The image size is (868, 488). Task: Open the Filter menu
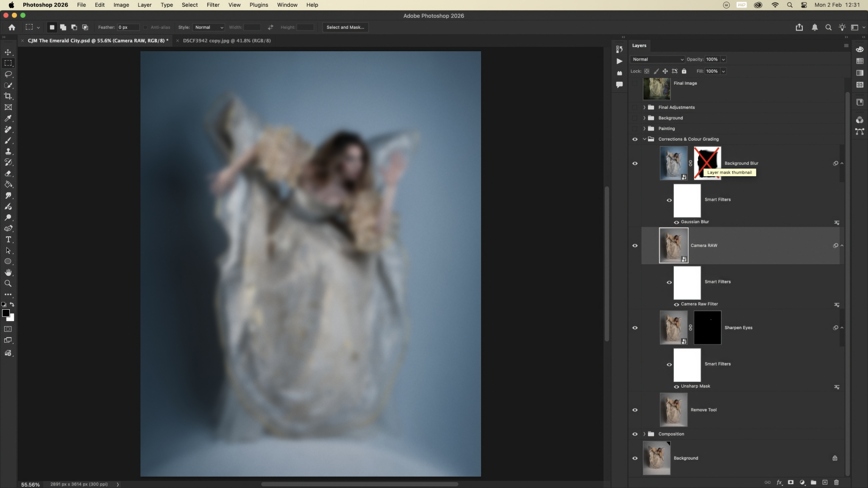click(213, 5)
